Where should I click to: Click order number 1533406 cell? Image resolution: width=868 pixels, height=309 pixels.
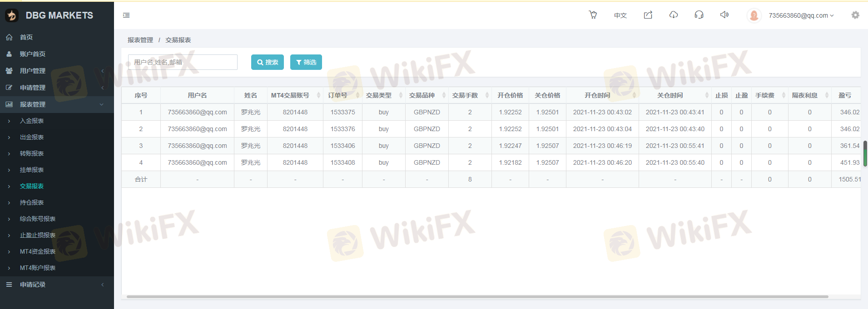342,146
